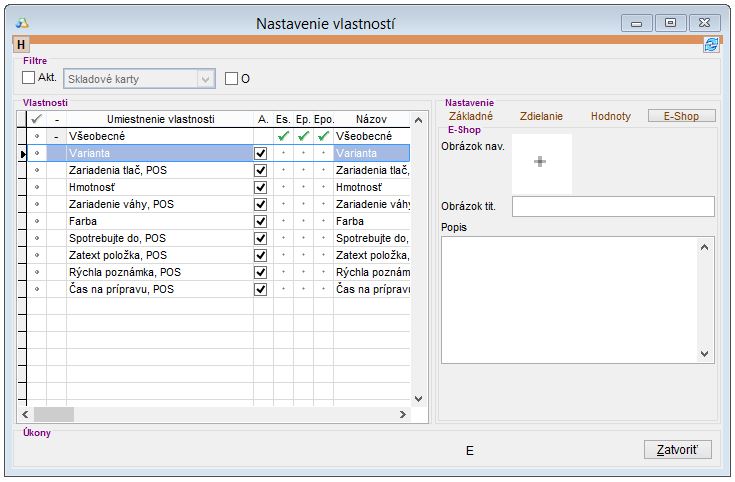The width and height of the screenshot is (735, 482).
Task: Enable the O filter checkbox
Action: coord(231,78)
